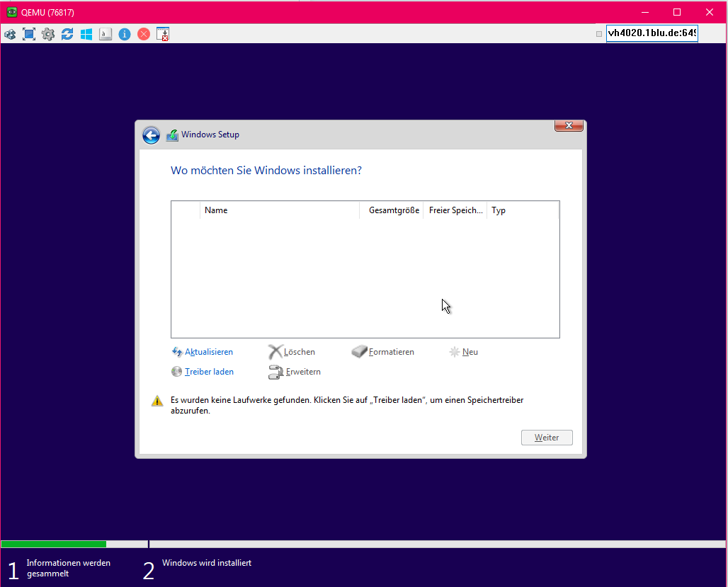The height and width of the screenshot is (587, 728).
Task: Open new connection via cubes icon
Action: coord(10,35)
